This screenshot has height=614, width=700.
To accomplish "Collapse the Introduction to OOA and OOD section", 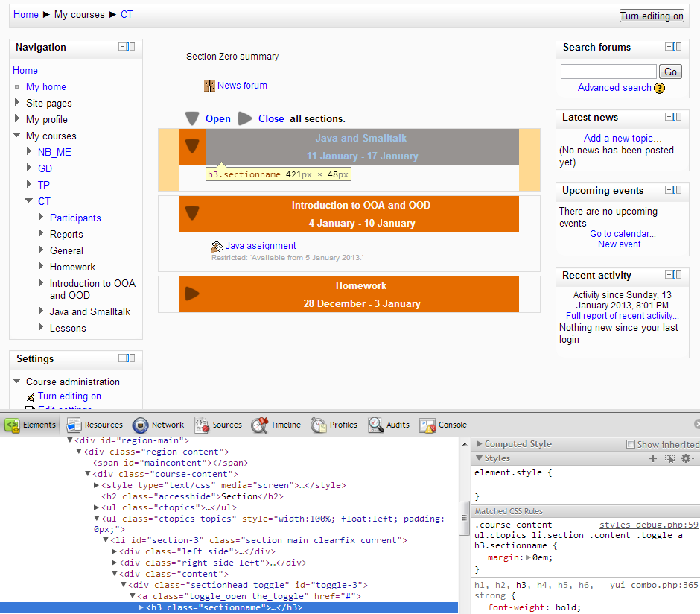I will pos(192,213).
